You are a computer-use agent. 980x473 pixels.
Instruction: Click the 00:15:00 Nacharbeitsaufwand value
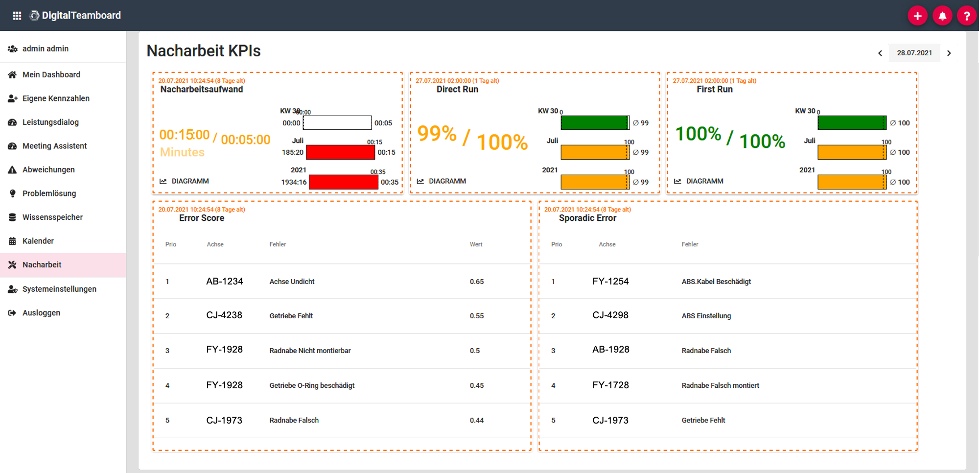click(185, 135)
